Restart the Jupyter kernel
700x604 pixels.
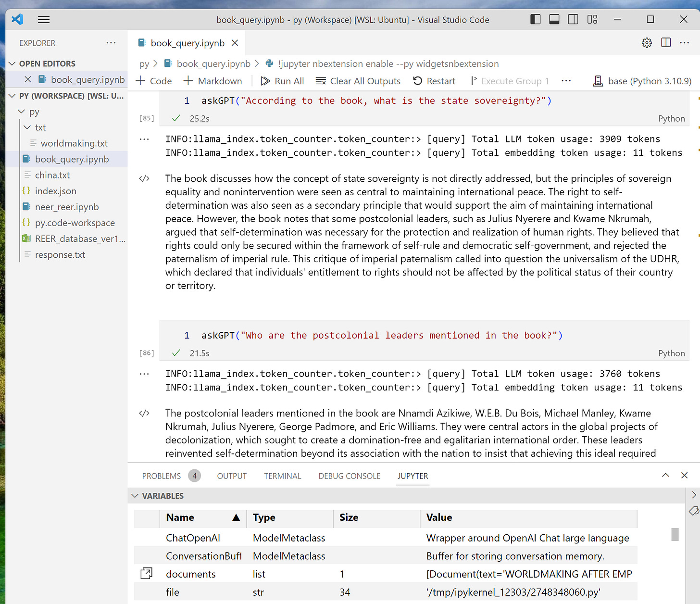(434, 81)
